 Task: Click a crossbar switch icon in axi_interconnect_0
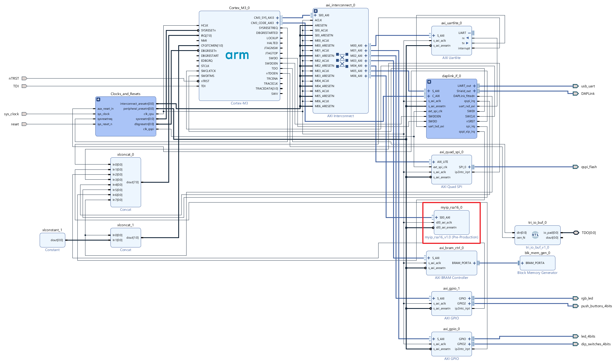(x=342, y=58)
